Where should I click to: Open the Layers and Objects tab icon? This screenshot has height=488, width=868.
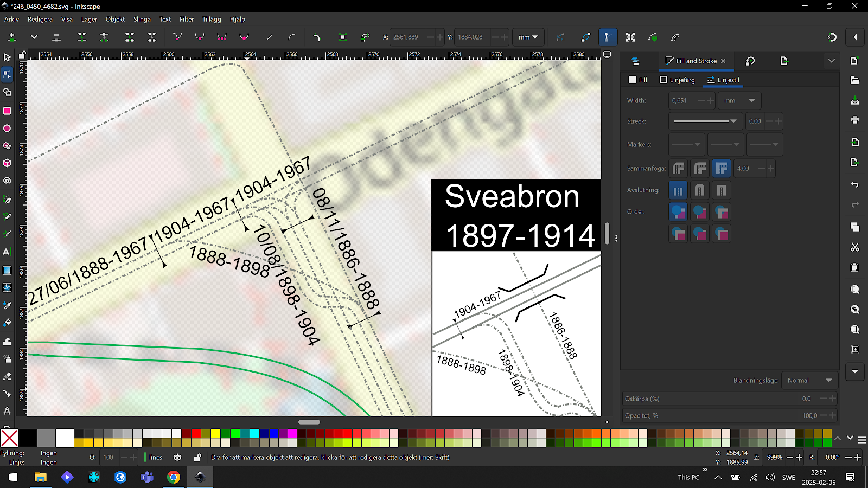click(x=635, y=61)
